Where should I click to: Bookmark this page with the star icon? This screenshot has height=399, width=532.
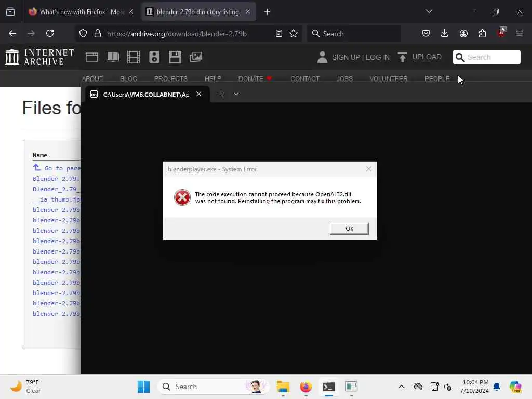click(x=294, y=33)
